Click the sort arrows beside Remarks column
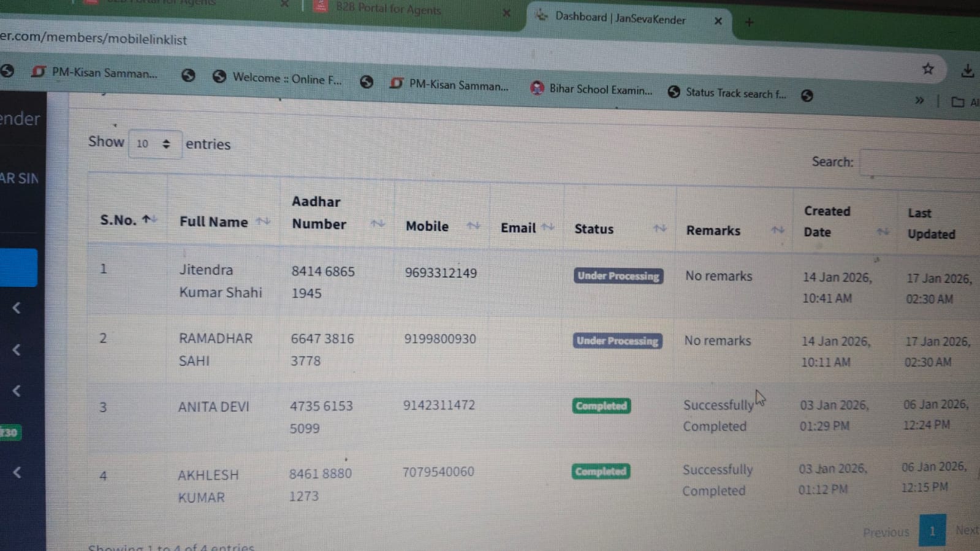This screenshot has height=551, width=980. tap(778, 230)
